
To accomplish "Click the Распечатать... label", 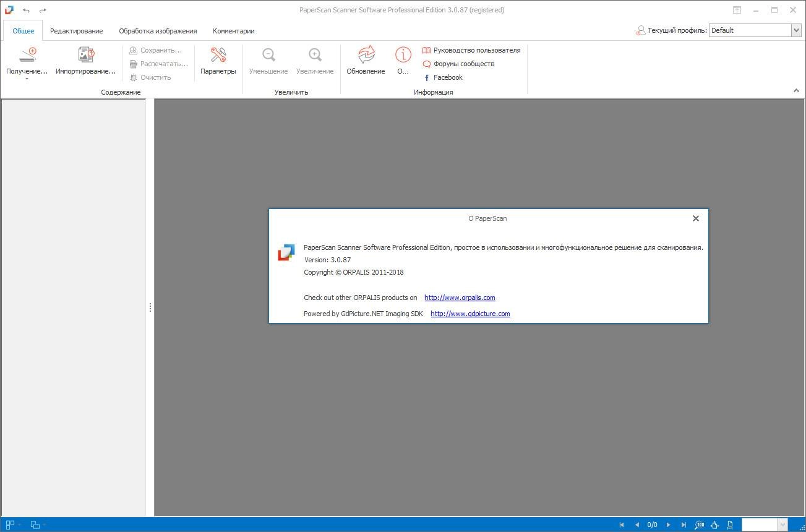I will point(165,64).
